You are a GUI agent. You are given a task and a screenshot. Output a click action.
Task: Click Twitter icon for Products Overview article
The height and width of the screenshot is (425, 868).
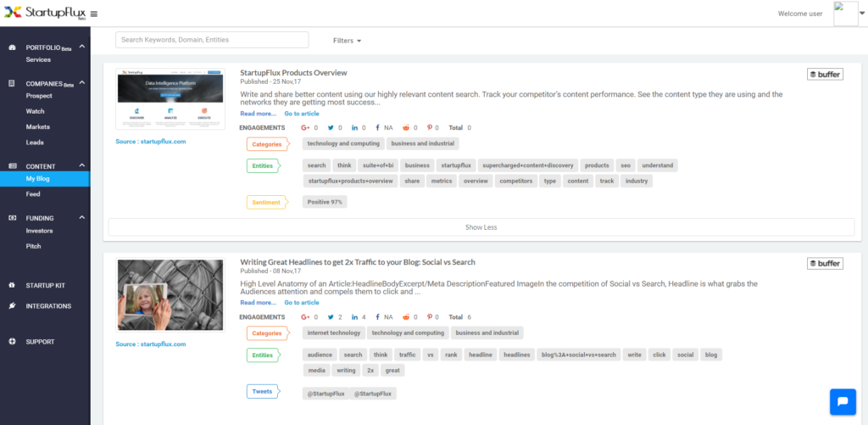(x=331, y=128)
